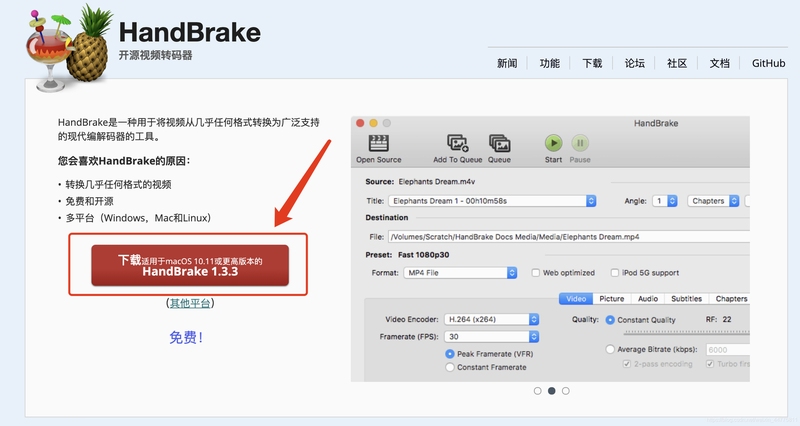Click the red 下载 HandBrake 1.3.3 button
800x426 pixels.
pyautogui.click(x=190, y=265)
